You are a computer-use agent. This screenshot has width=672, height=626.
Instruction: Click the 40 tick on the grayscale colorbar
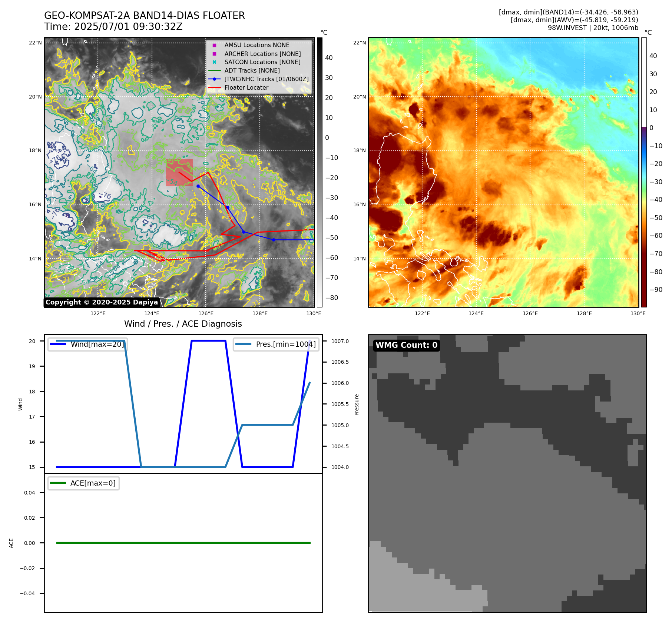(329, 58)
